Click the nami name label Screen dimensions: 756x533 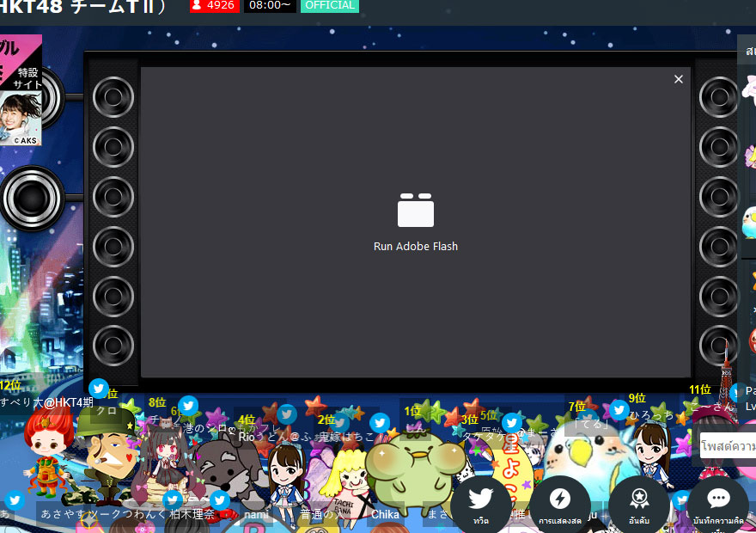click(256, 515)
